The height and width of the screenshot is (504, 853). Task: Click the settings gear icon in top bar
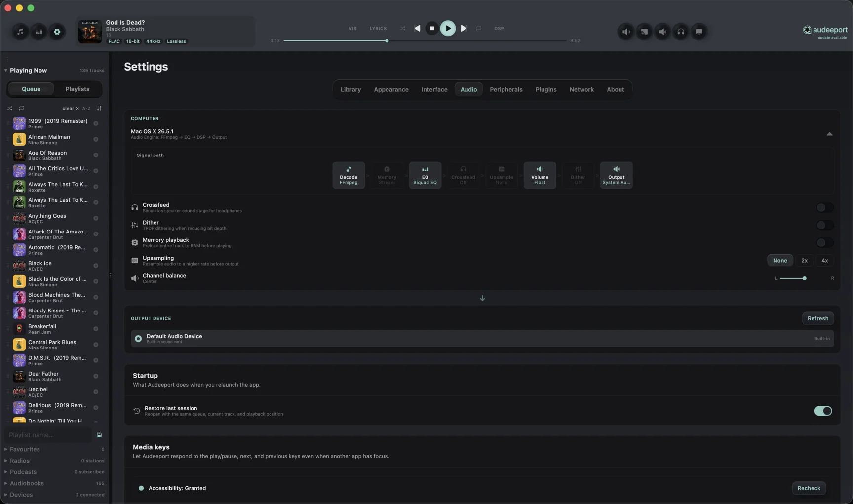point(57,32)
